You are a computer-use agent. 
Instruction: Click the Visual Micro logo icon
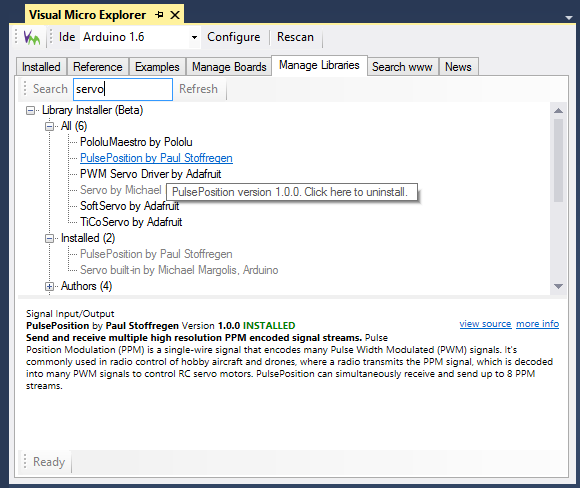[32, 37]
